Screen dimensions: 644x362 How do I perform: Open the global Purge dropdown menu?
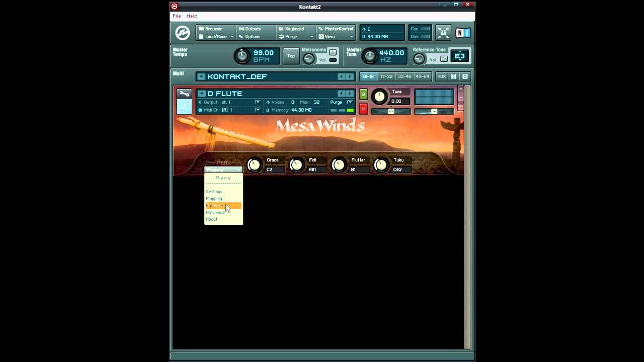coord(296,37)
